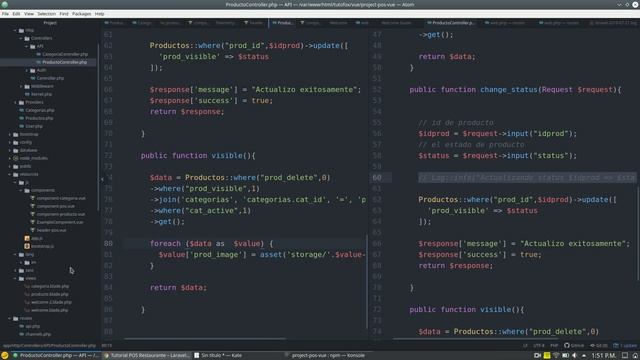Select ProductoController.php in tree
Screen dimensions: 640x360
(64, 62)
